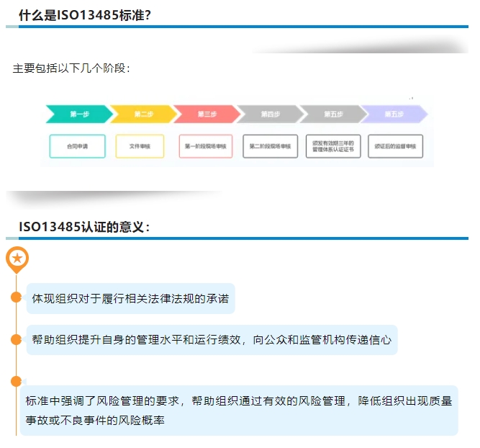Select the lavender final step arrow

tap(394, 114)
